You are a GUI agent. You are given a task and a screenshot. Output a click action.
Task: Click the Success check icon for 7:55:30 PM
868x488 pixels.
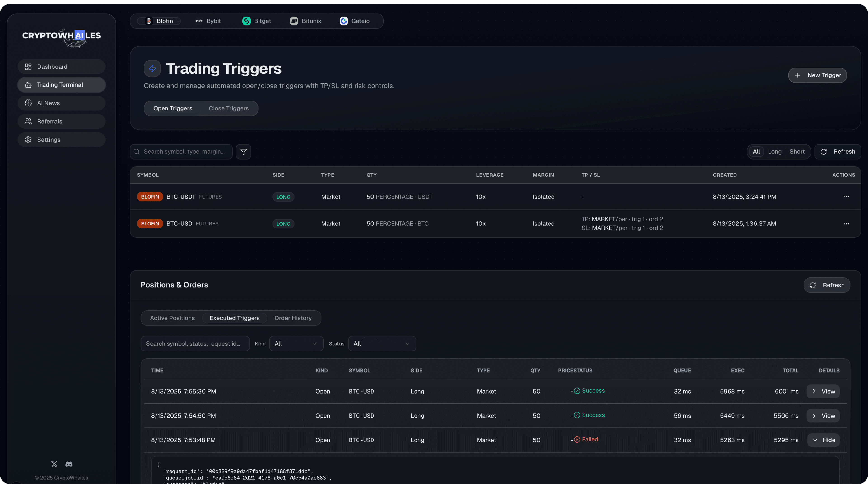(577, 391)
